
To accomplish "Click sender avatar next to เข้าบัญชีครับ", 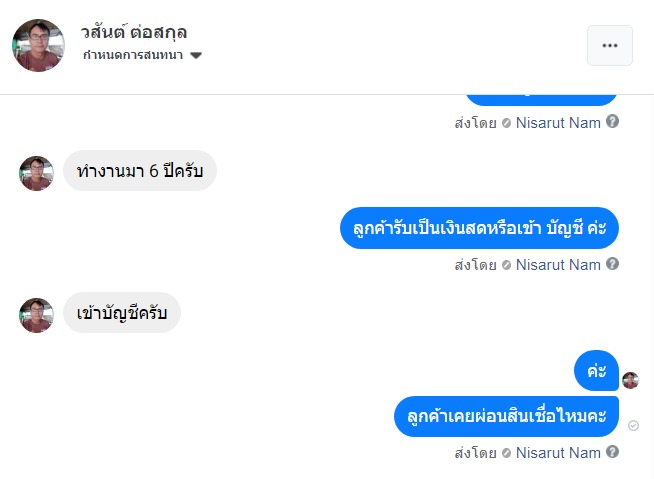I will click(x=36, y=315).
